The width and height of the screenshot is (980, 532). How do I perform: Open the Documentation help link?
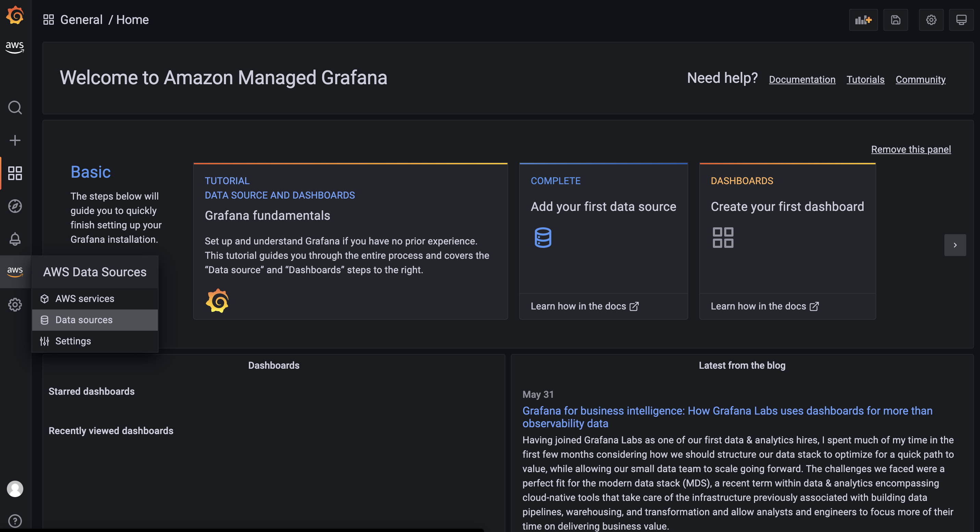pos(802,79)
